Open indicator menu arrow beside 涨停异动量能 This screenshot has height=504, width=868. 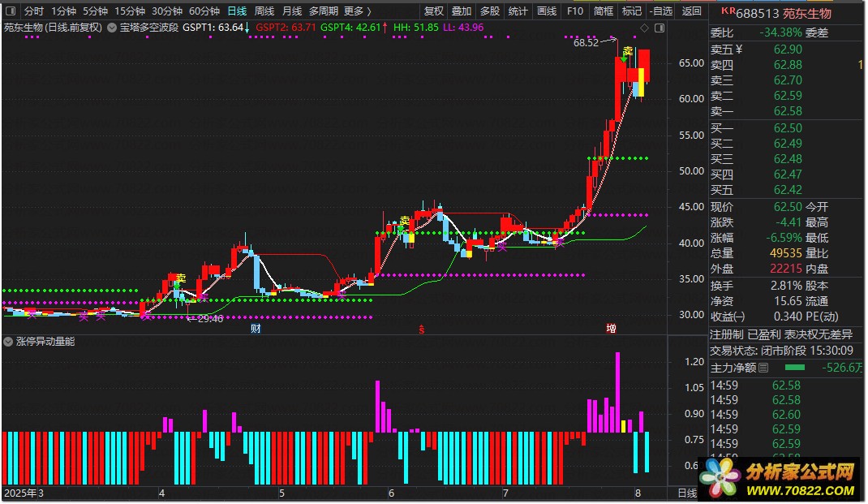coord(8,342)
